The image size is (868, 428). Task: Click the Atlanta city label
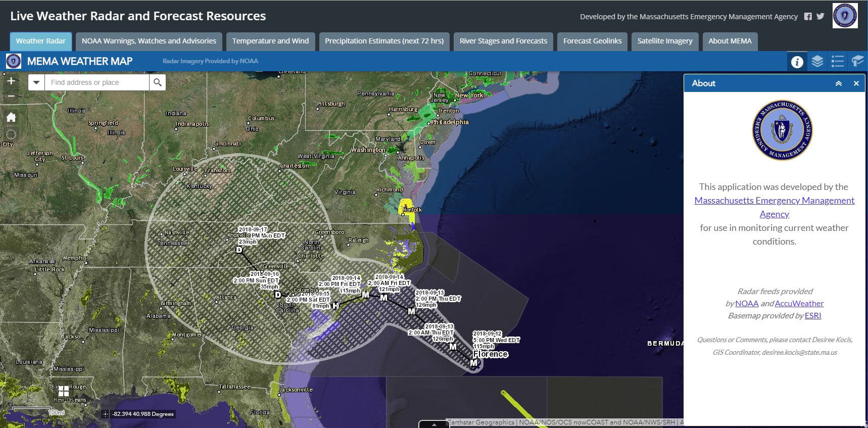(x=226, y=297)
